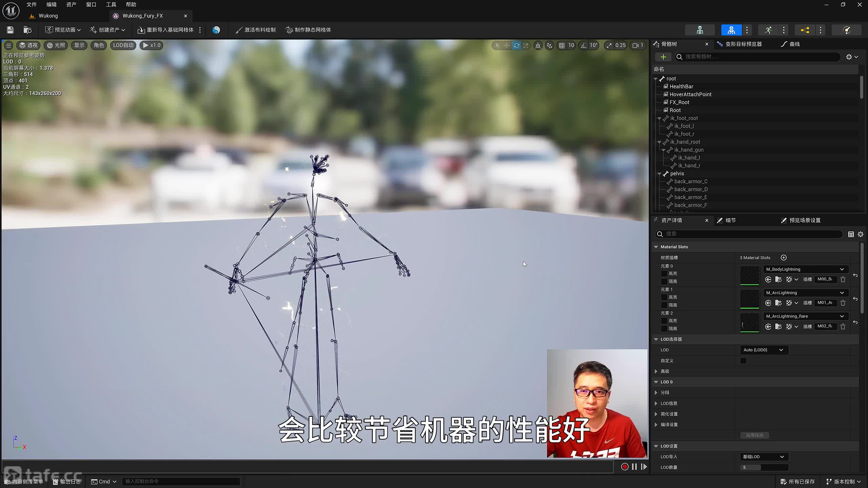Open the 工具 menu in menu bar

tap(111, 4)
